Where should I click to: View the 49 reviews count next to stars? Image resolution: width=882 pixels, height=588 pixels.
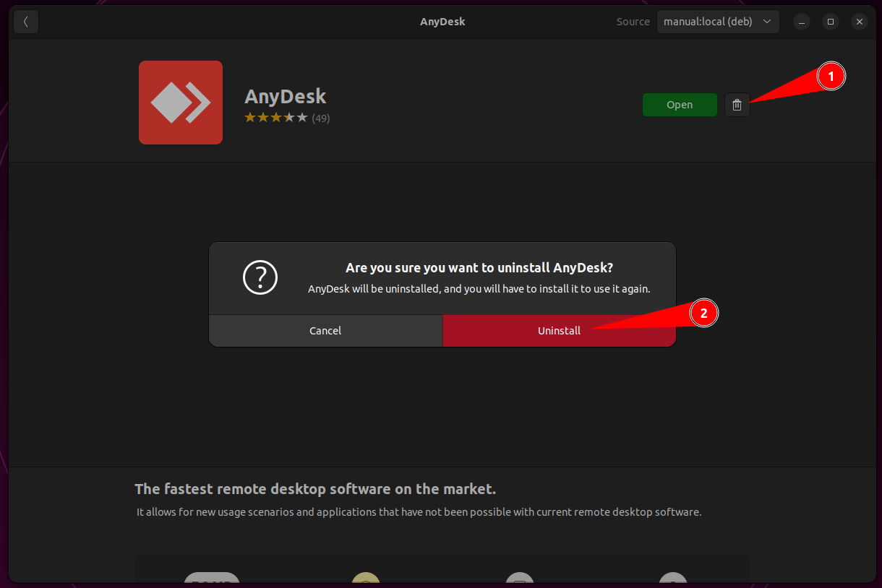coord(321,117)
